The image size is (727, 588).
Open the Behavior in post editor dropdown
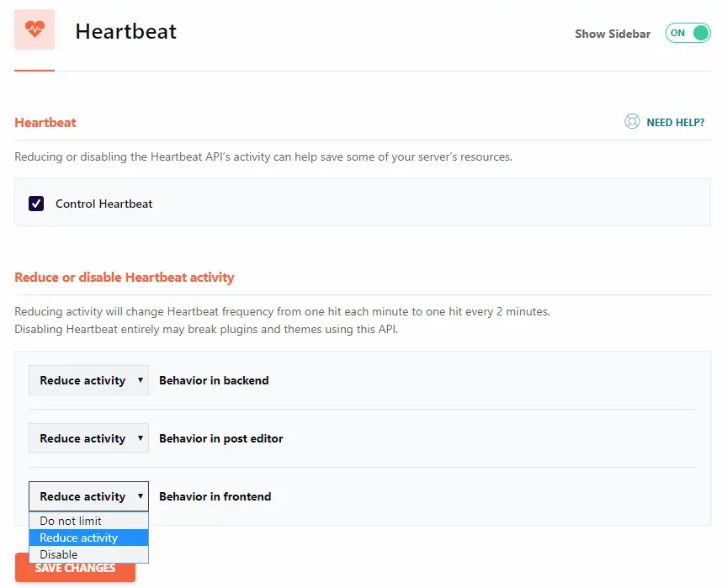[x=88, y=438]
